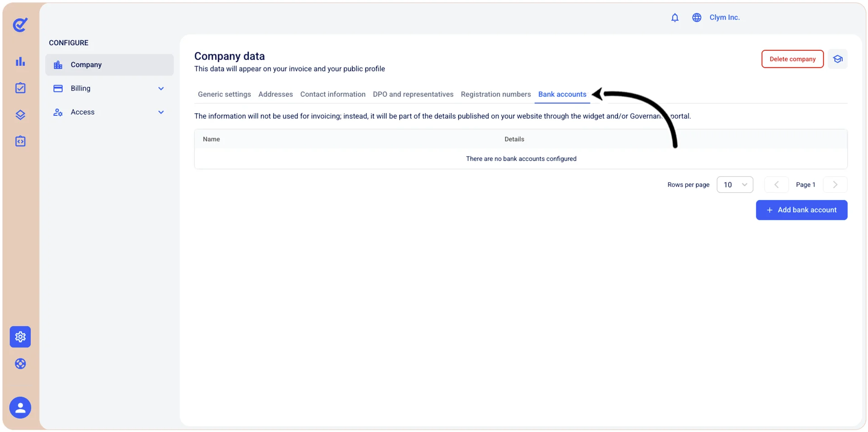Click the Clym logo icon
The width and height of the screenshot is (868, 432).
(20, 24)
